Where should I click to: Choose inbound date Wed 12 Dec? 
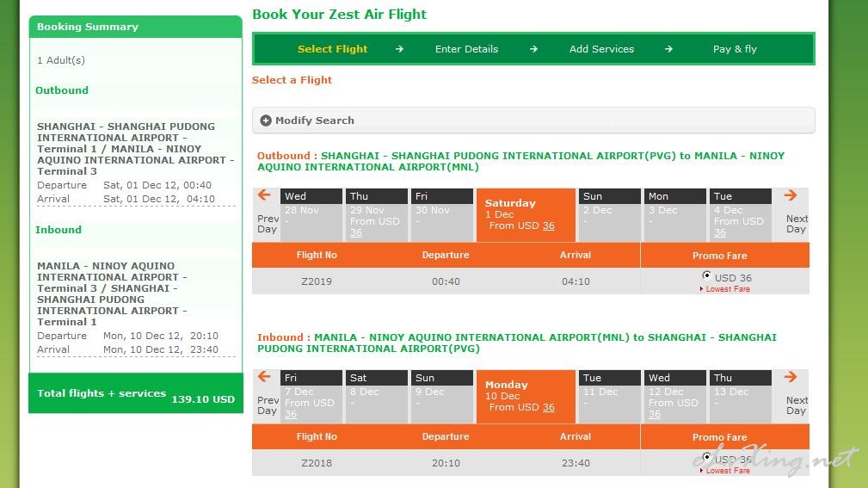pos(674,397)
